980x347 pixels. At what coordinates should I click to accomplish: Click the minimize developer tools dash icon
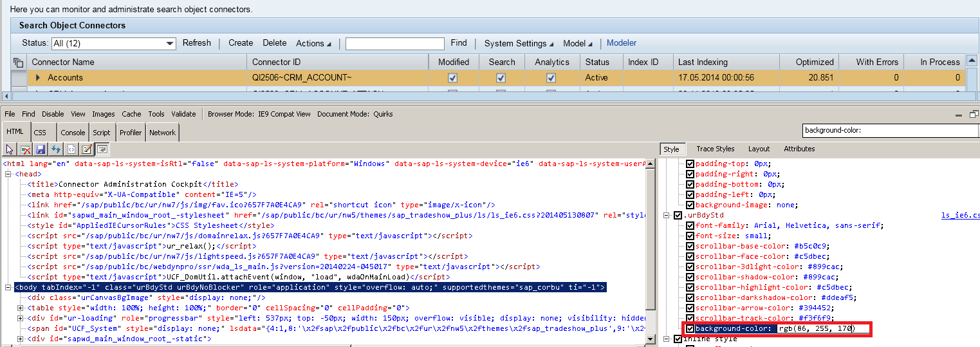959,114
